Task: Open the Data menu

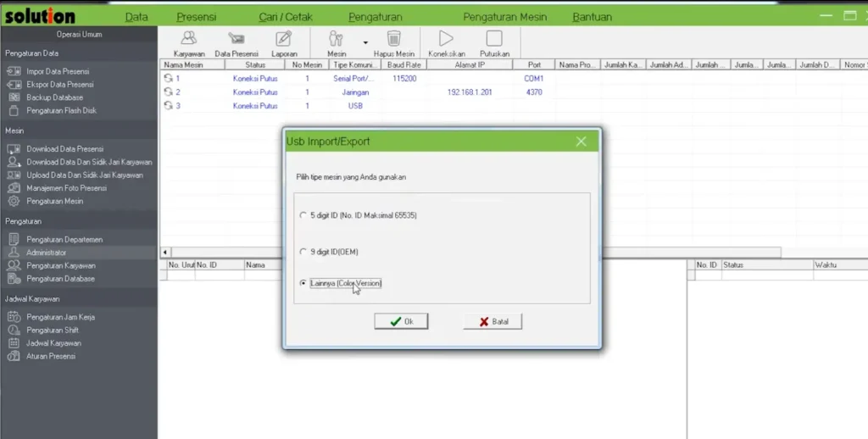Action: (x=136, y=17)
